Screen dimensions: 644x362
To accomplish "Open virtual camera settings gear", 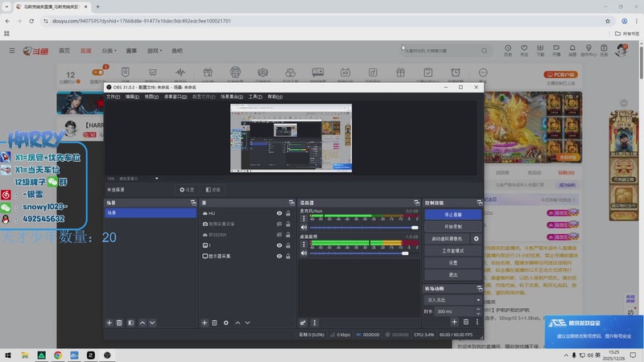I will pos(476,239).
